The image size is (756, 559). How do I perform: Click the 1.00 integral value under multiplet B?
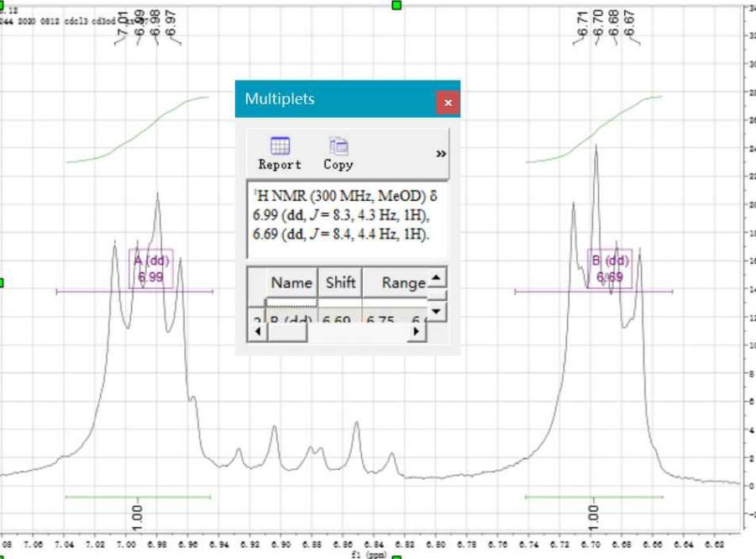pyautogui.click(x=594, y=514)
